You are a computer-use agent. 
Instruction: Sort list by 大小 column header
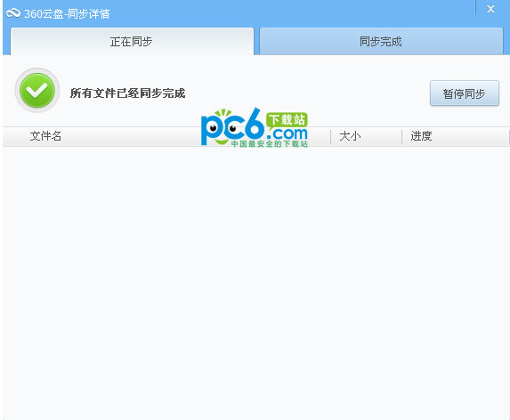350,136
